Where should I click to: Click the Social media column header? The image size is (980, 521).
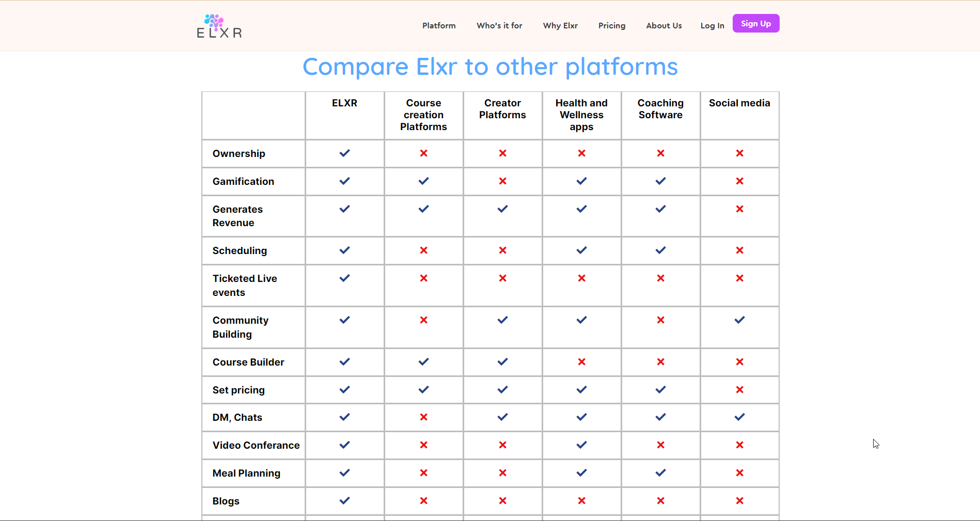coord(739,103)
